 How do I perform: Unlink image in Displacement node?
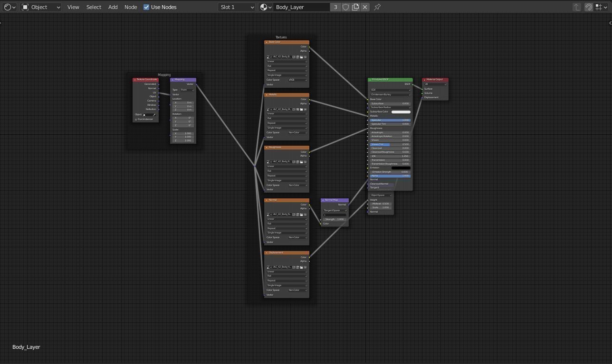point(305,267)
